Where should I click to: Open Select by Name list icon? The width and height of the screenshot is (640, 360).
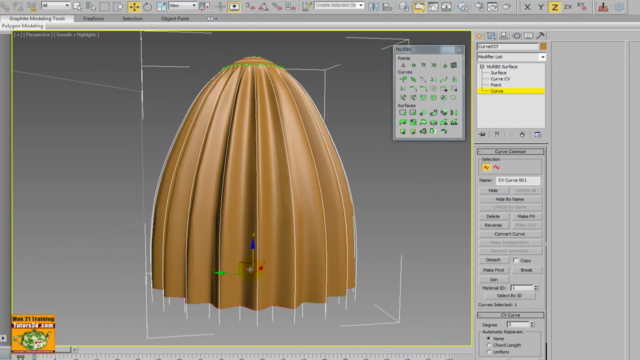click(x=91, y=7)
